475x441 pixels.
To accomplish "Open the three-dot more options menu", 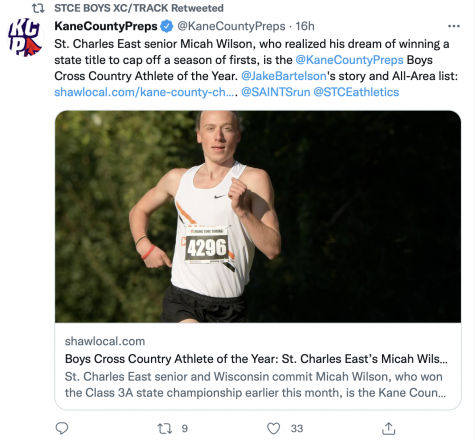I will pyautogui.click(x=454, y=26).
